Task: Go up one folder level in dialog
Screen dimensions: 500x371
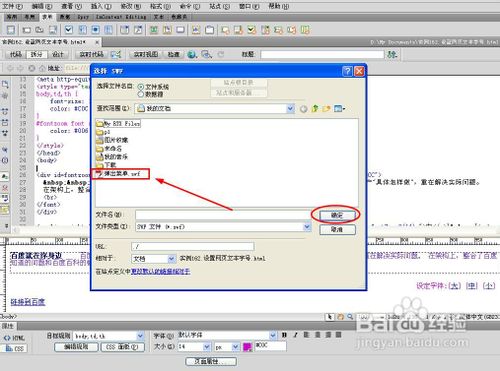Action: point(315,109)
